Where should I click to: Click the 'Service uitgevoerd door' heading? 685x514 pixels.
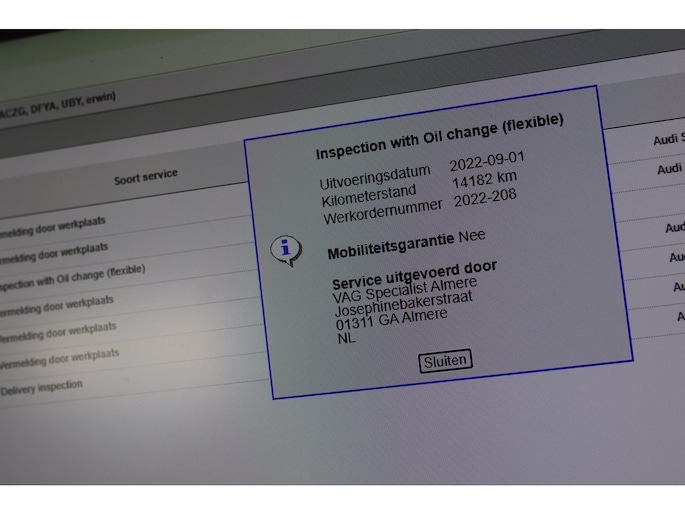click(x=414, y=274)
